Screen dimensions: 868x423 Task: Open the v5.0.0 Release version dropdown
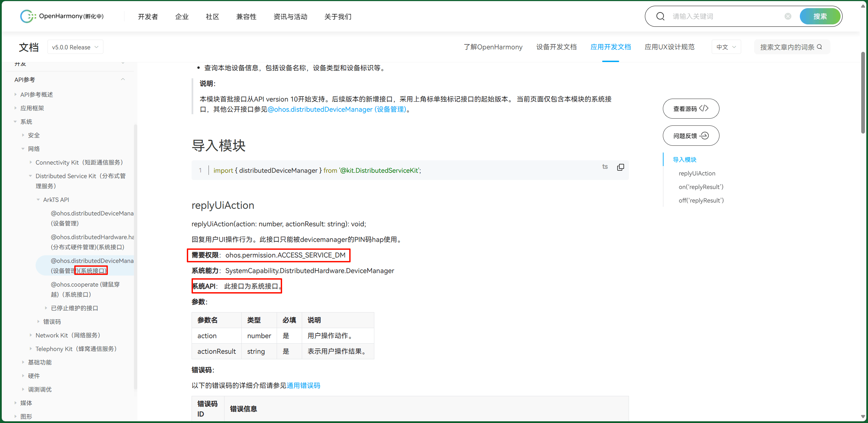(x=75, y=47)
